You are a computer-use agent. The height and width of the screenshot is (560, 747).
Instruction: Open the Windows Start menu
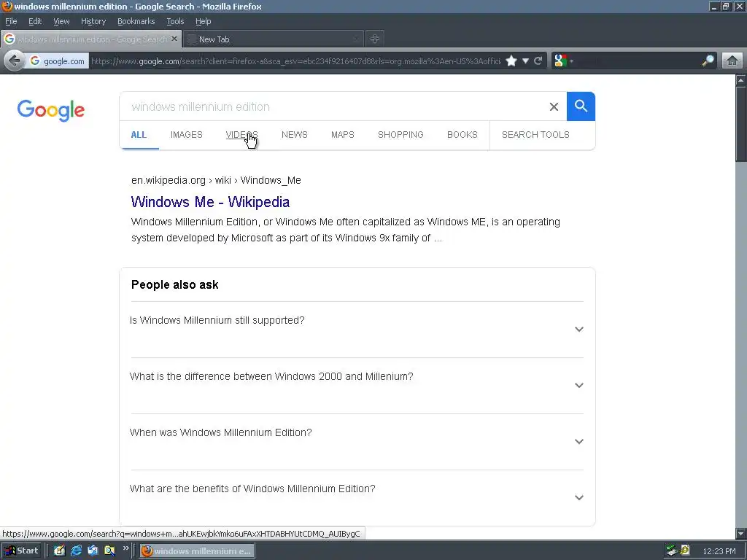[x=22, y=551]
